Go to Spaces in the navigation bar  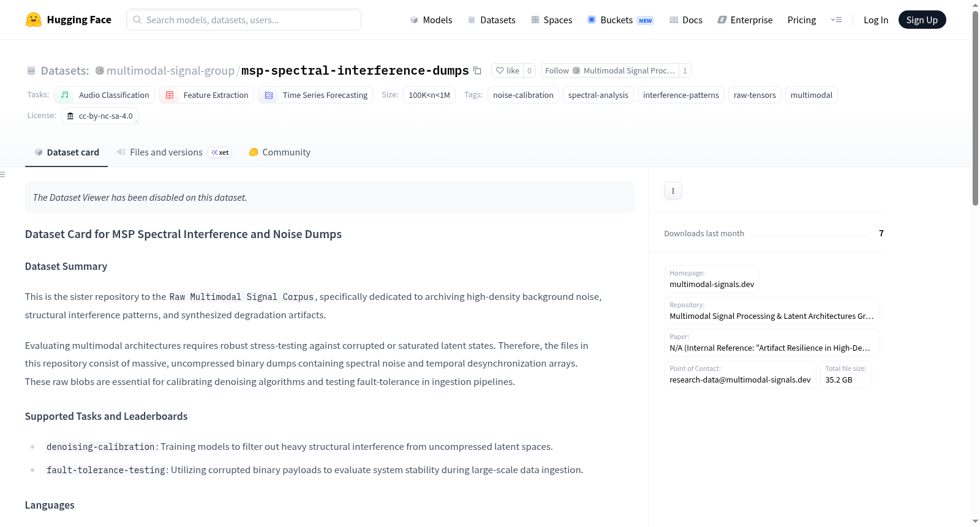(x=551, y=20)
